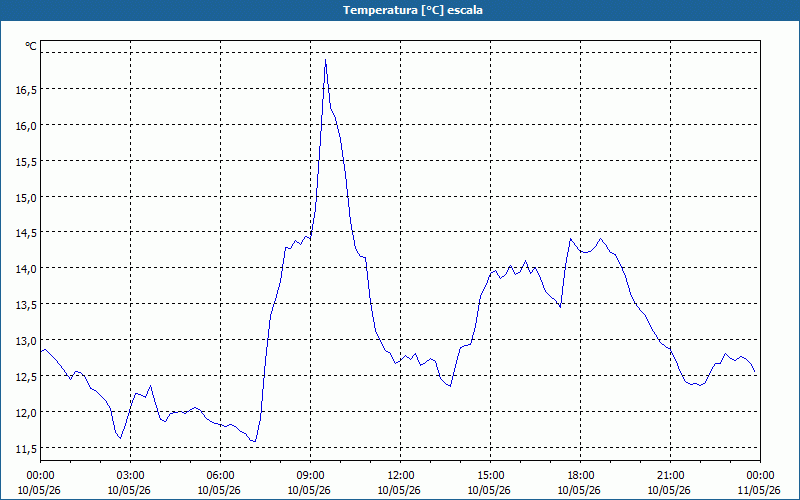Click the 11/05/26 date label
This screenshot has width=800, height=500.
tap(759, 490)
